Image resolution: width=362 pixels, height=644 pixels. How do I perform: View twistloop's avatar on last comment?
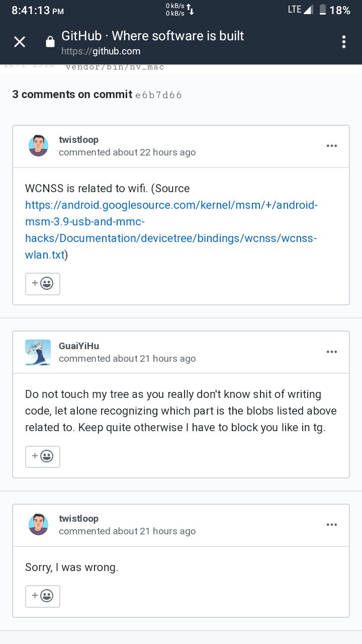coord(38,525)
